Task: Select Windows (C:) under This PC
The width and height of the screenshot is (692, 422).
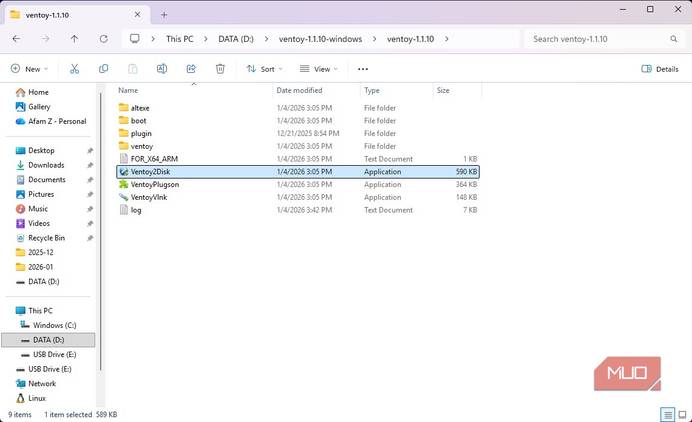Action: (x=54, y=325)
